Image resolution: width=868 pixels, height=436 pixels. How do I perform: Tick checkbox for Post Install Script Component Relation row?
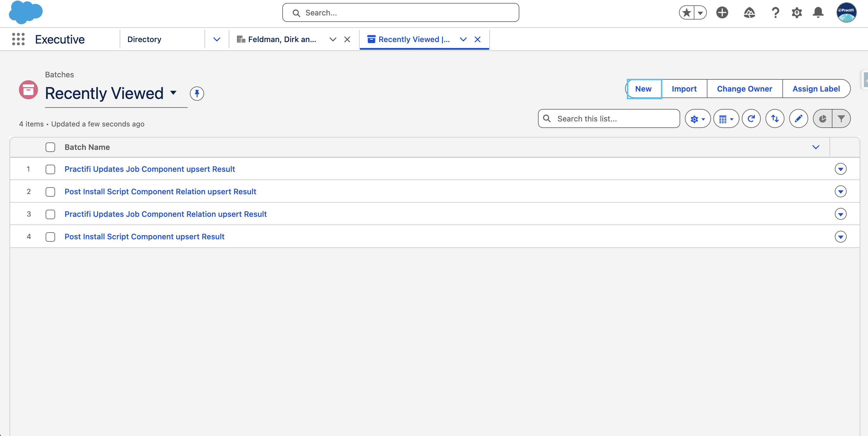pos(50,192)
